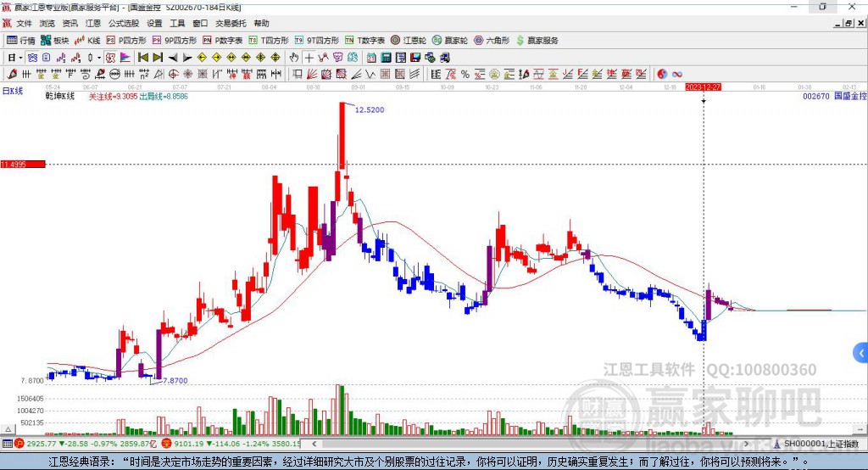The width and height of the screenshot is (868, 470).
Task: Click the blue infinity symbol icon
Action: 676,74
